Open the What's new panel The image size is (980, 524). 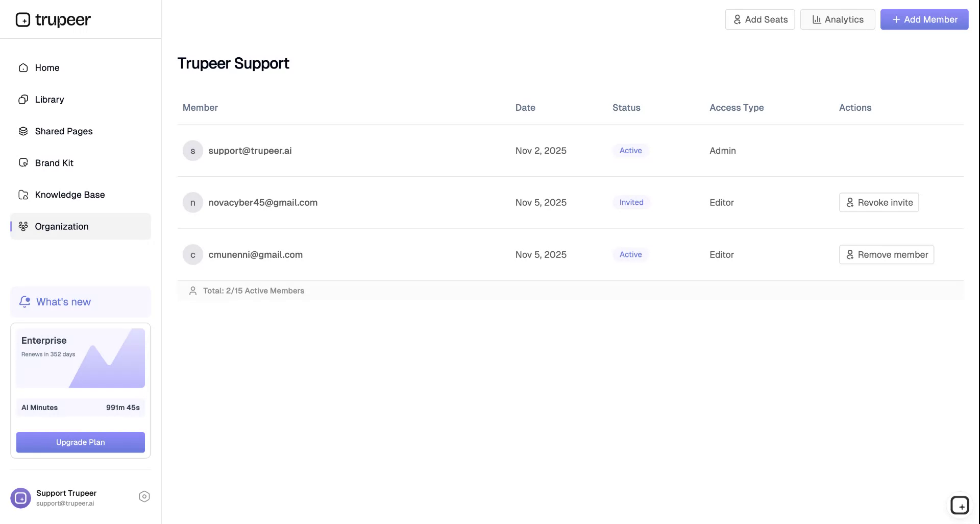click(x=63, y=301)
